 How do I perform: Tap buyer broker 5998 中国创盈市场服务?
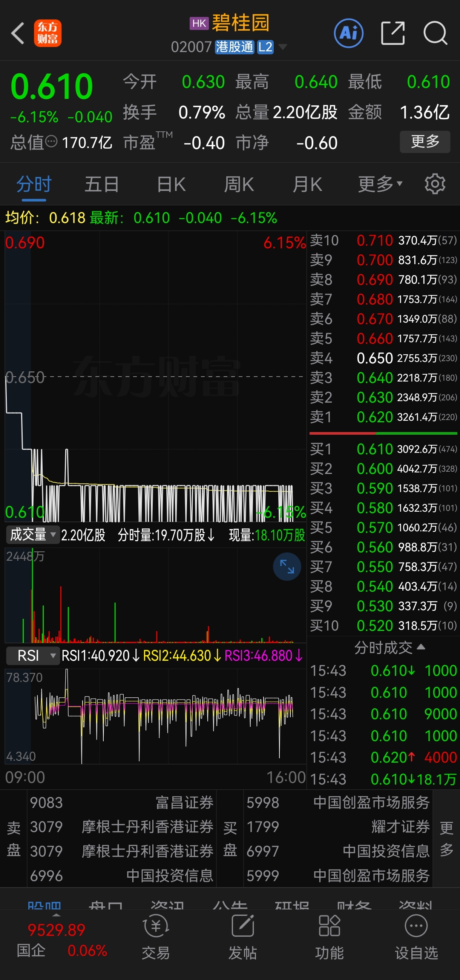(338, 803)
